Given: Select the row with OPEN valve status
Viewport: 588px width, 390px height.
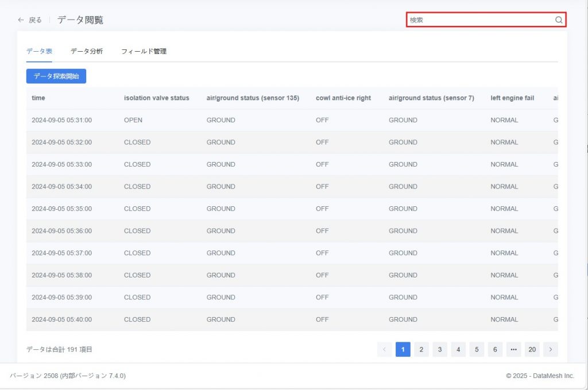Looking at the screenshot, I should click(x=133, y=120).
